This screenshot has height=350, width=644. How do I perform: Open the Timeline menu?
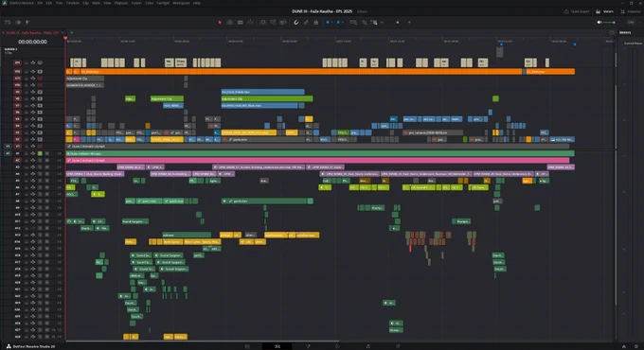pyautogui.click(x=73, y=3)
